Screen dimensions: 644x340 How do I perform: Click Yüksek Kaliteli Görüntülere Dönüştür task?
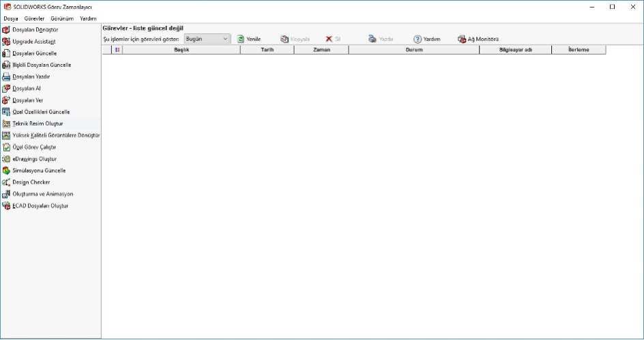point(56,135)
